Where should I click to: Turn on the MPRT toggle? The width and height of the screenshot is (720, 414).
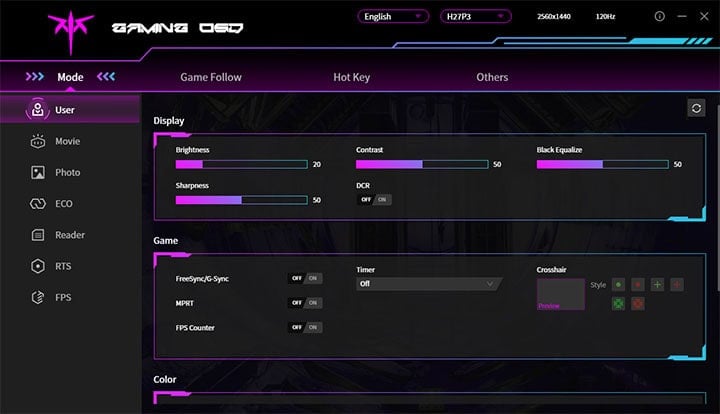305,302
